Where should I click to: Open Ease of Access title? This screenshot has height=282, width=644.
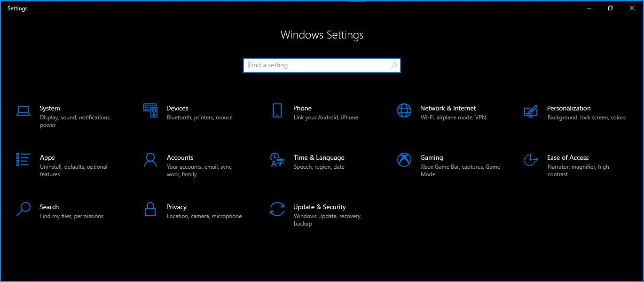coord(568,157)
